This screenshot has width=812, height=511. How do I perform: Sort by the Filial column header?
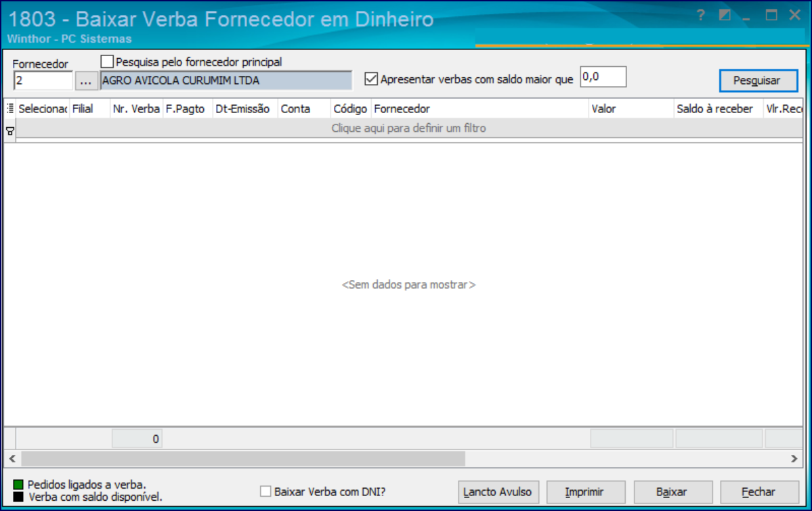pos(89,109)
